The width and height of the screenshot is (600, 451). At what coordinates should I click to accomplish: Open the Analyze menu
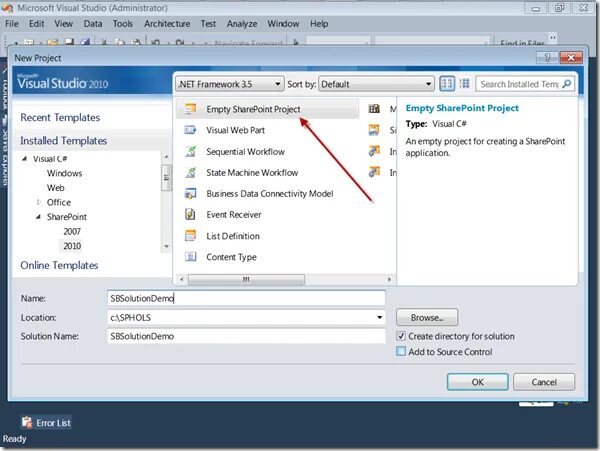(242, 24)
